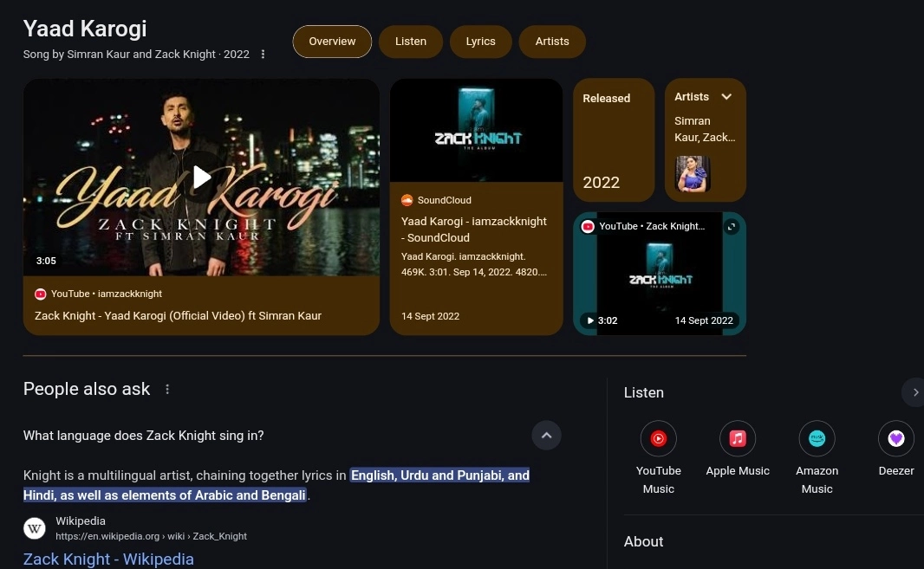
Task: Click the en.wikipedia.org Zack_Knight URL
Action: pos(152,537)
